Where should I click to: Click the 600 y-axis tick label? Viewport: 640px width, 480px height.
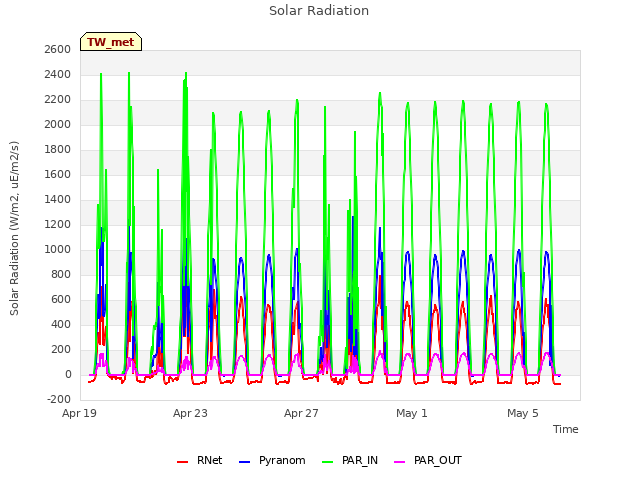click(61, 300)
